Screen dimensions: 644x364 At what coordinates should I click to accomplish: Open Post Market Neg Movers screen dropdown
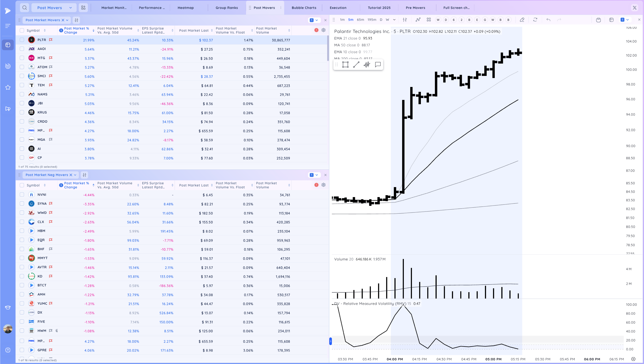[75, 175]
